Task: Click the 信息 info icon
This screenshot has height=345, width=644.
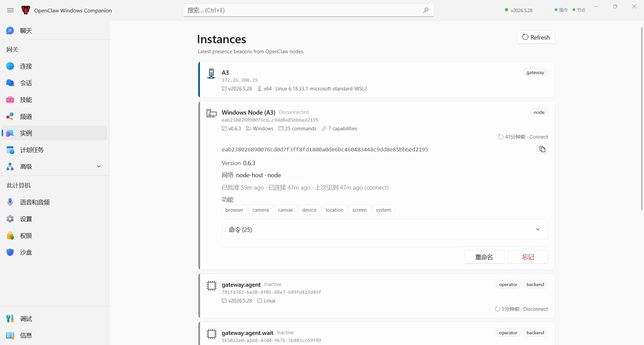Action: [x=10, y=336]
